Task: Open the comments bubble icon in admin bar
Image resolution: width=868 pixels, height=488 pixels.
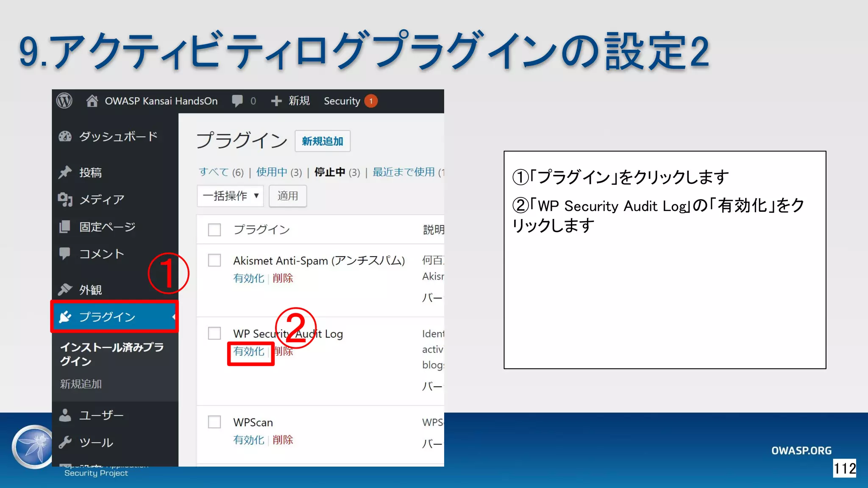Action: 237,101
